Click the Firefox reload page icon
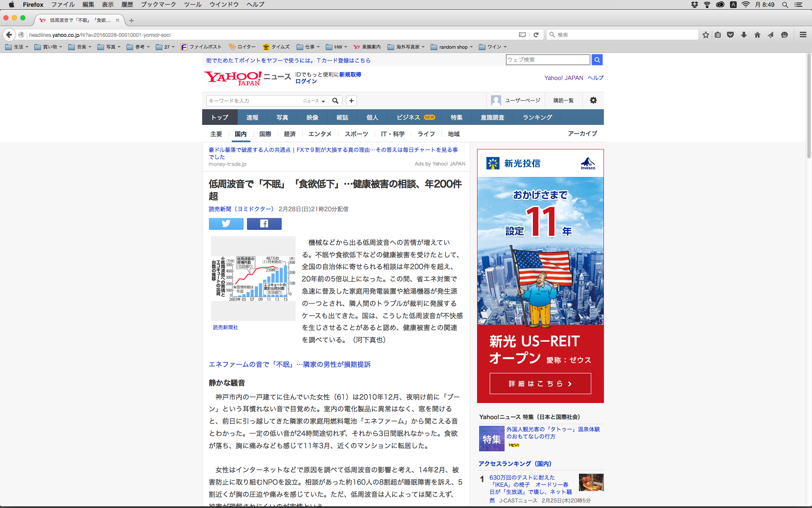 [x=536, y=35]
